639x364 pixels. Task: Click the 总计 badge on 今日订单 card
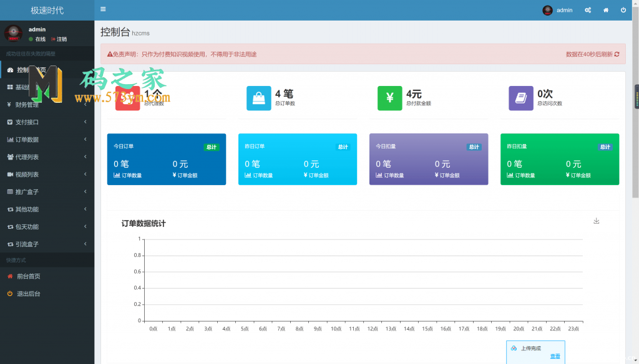(x=212, y=147)
